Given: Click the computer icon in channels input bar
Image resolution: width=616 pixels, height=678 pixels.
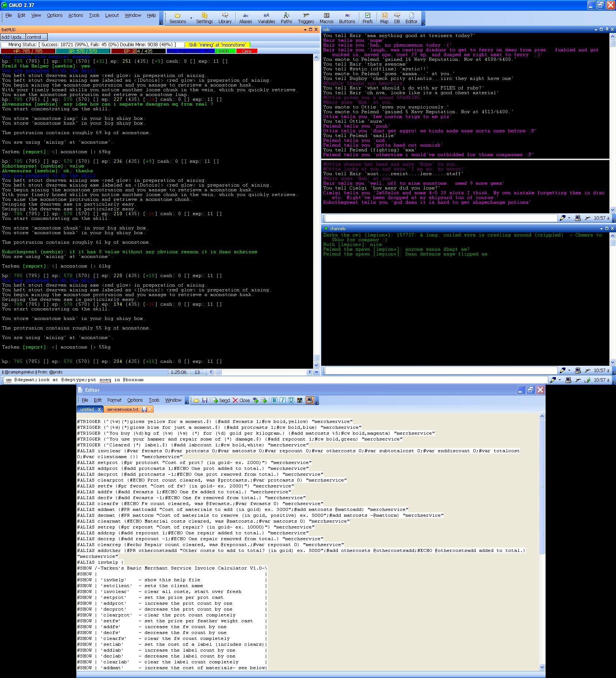Looking at the screenshot, I should [x=578, y=371].
